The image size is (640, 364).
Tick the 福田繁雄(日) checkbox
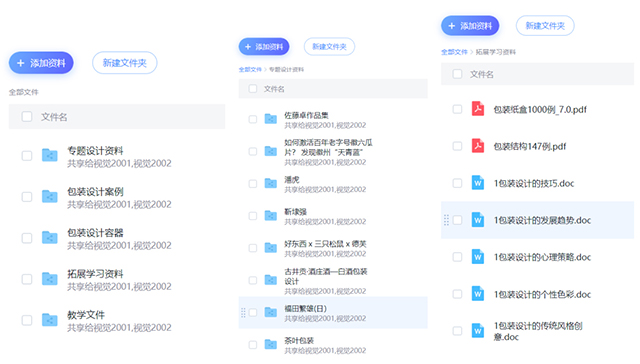pyautogui.click(x=253, y=313)
